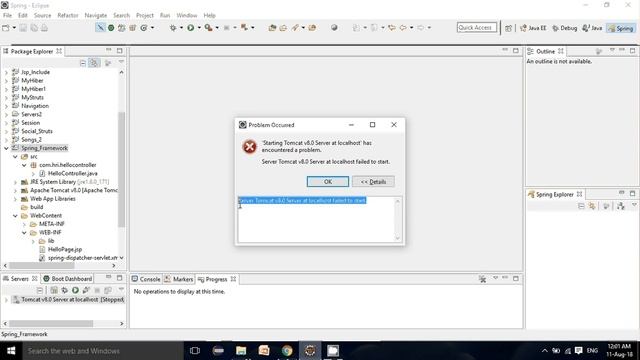Start server in debug mode from Servers toolbar

tap(64, 290)
